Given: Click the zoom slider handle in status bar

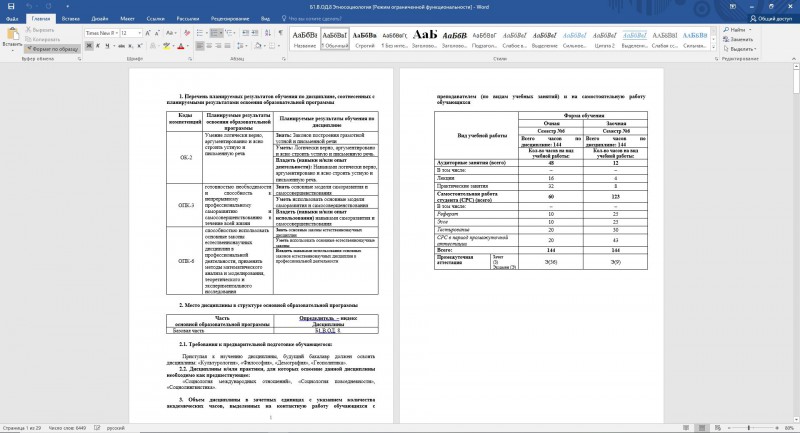Looking at the screenshot, I should pos(748,428).
